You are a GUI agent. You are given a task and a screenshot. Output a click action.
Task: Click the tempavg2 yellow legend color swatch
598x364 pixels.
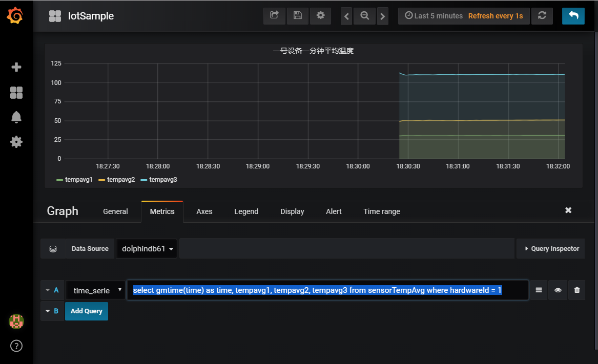pyautogui.click(x=101, y=180)
